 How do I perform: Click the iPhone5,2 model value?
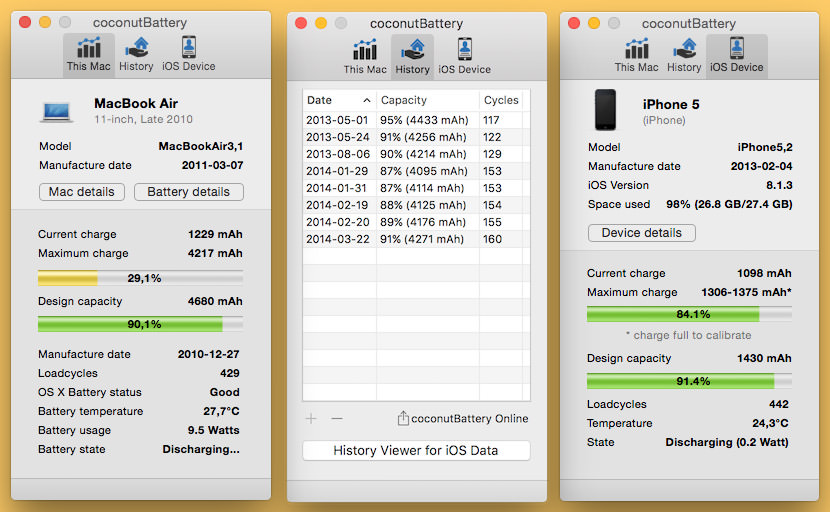(765, 147)
